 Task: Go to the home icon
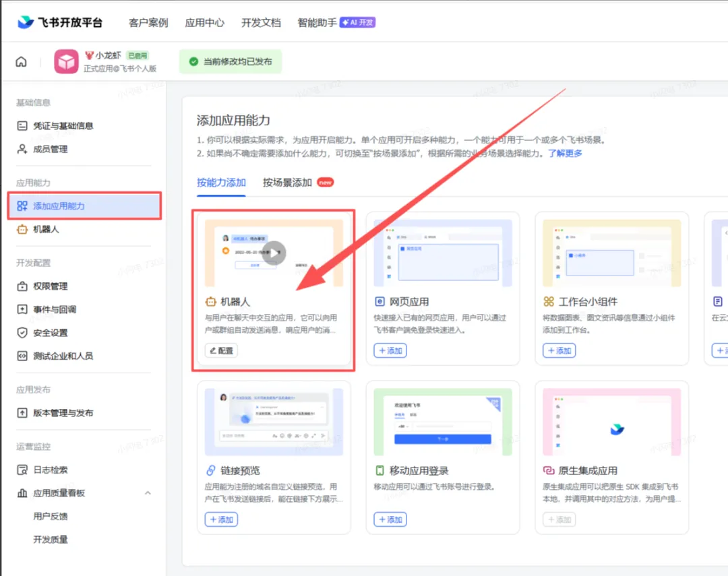point(21,61)
